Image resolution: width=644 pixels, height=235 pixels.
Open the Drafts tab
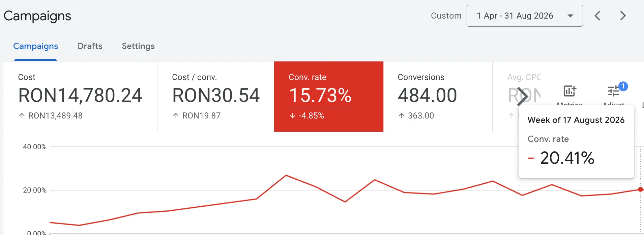tap(90, 46)
